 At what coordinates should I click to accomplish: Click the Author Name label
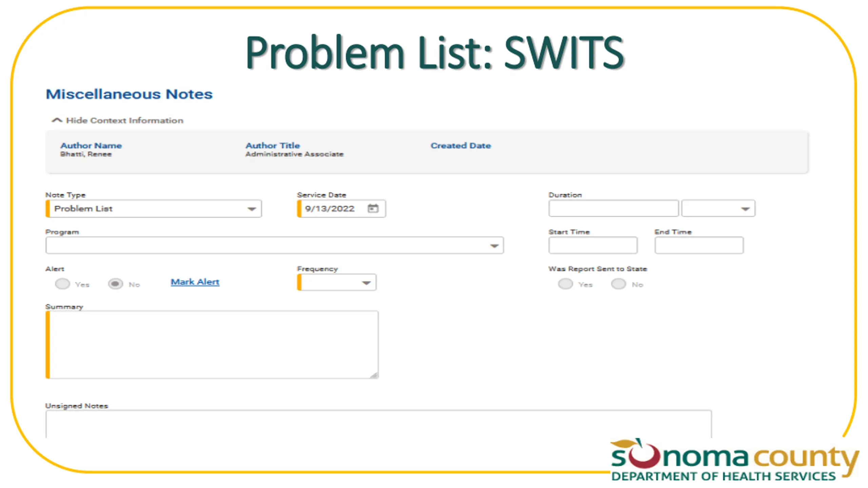tap(91, 145)
